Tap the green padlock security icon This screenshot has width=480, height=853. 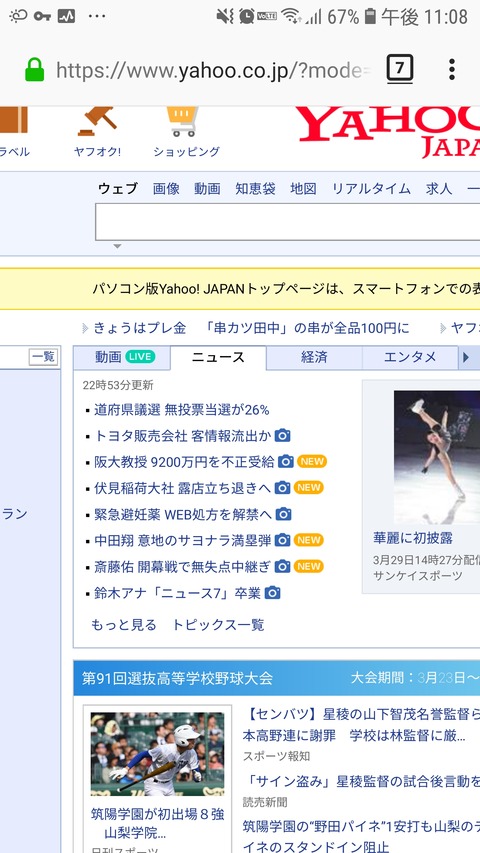click(34, 70)
